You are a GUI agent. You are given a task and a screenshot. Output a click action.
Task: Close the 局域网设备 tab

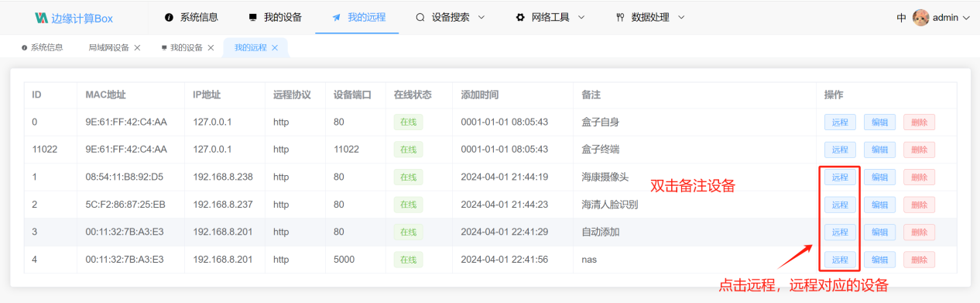click(x=137, y=47)
